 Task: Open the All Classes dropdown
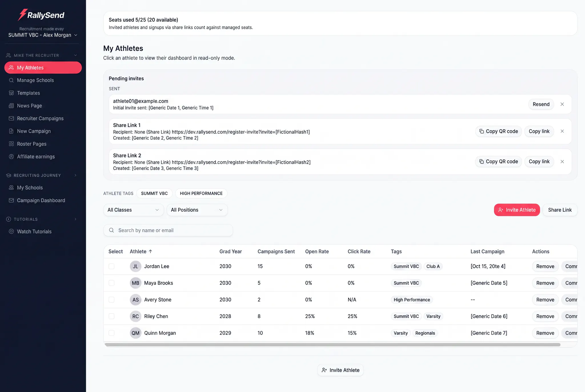(133, 210)
